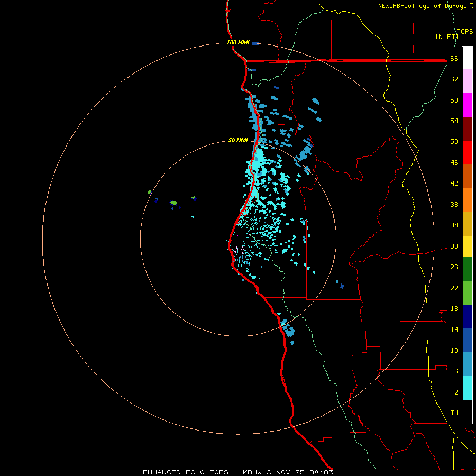This screenshot has width=476, height=476.
Task: Click the "2" legend value
Action: [x=456, y=392]
